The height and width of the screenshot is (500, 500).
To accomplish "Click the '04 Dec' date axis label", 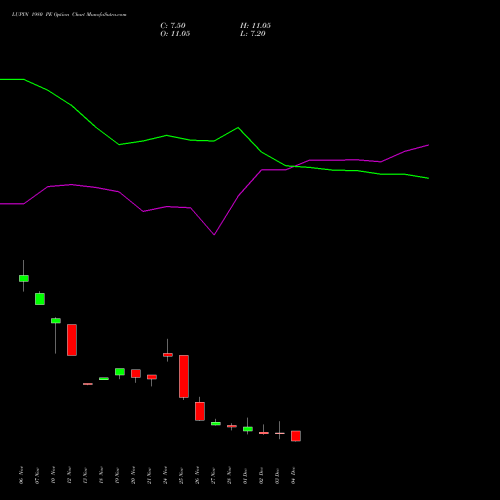I will pos(293,475).
